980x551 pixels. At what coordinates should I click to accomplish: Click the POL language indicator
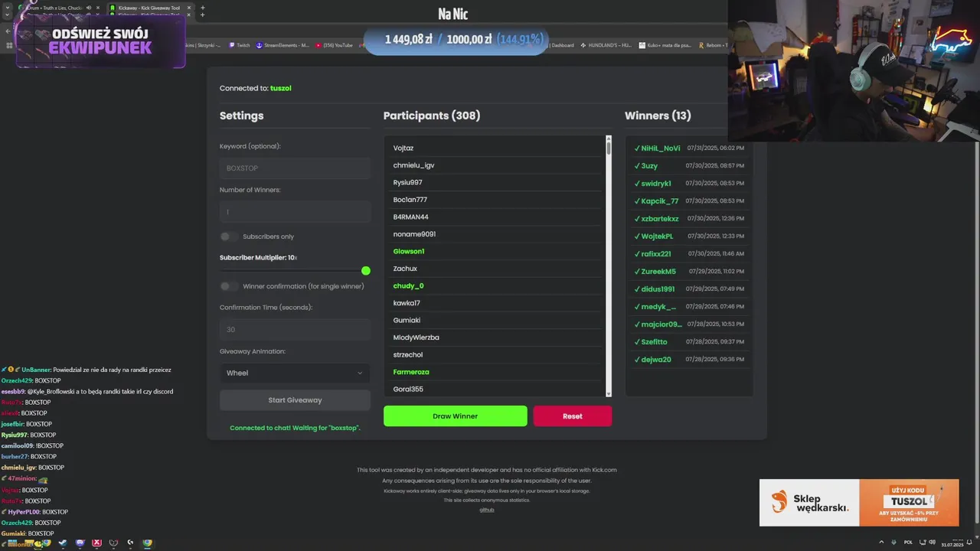tap(910, 543)
